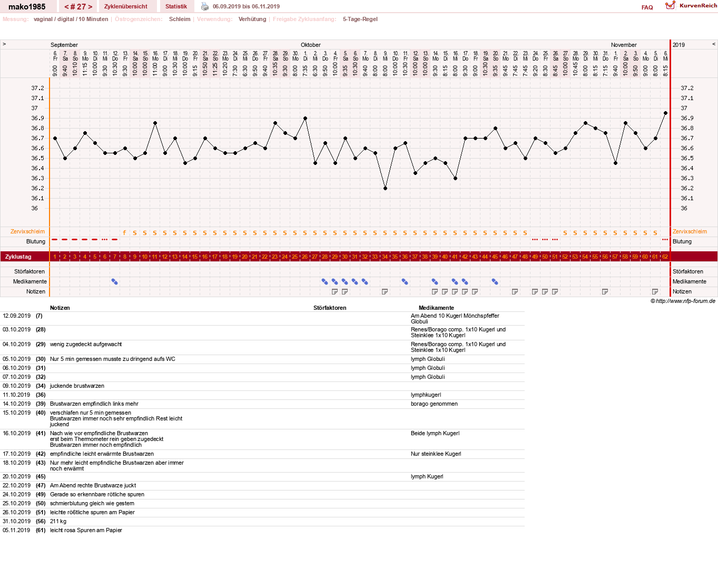Go to previous cycle with the < arrow beside #27

[x=66, y=7]
